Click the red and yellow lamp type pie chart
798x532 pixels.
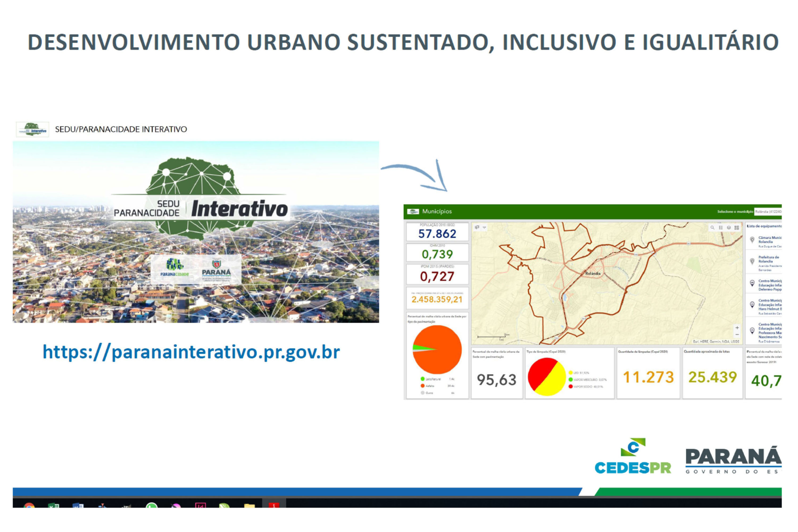click(547, 377)
